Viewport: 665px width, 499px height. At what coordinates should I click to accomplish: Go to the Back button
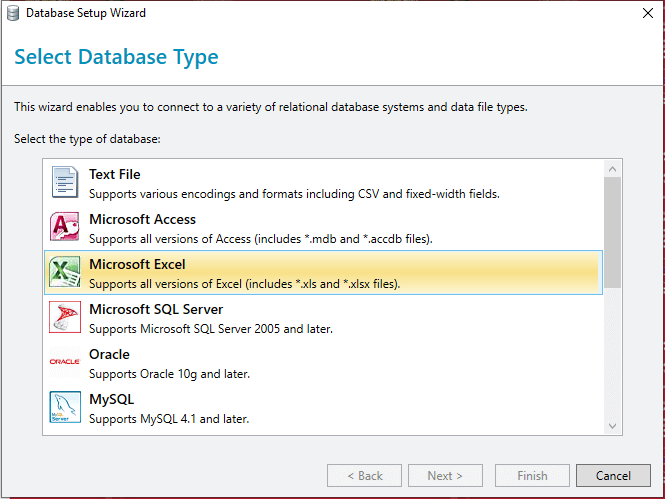click(x=364, y=476)
